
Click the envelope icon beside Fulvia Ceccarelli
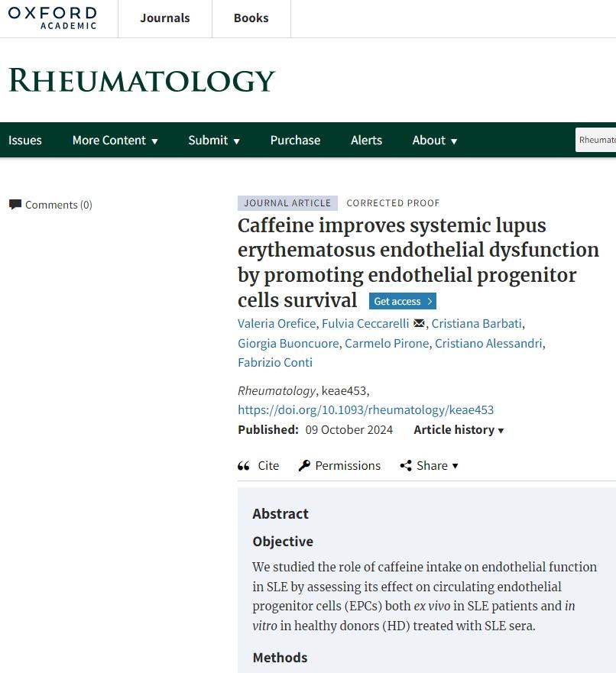(419, 323)
